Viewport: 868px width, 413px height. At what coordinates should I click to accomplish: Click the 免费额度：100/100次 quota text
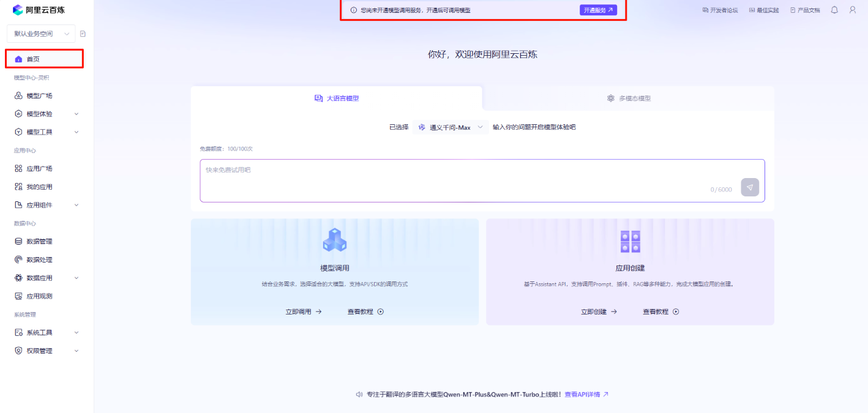[226, 149]
